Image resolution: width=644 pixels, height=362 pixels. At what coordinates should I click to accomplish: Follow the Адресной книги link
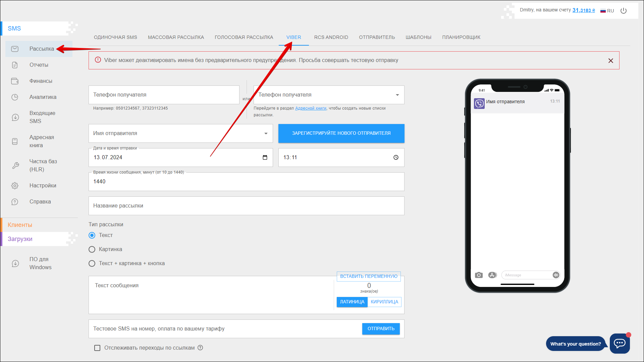point(311,108)
